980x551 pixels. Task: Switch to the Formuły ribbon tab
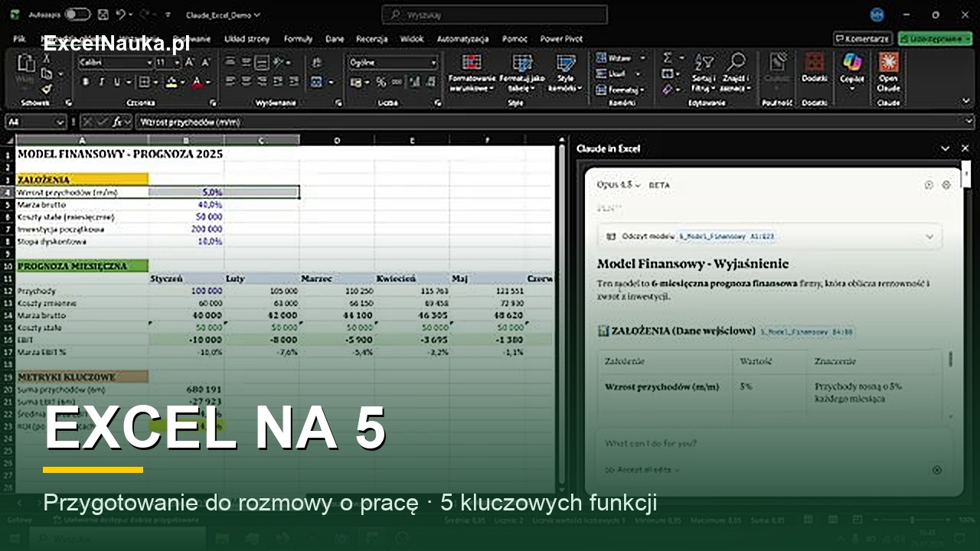[x=298, y=38]
